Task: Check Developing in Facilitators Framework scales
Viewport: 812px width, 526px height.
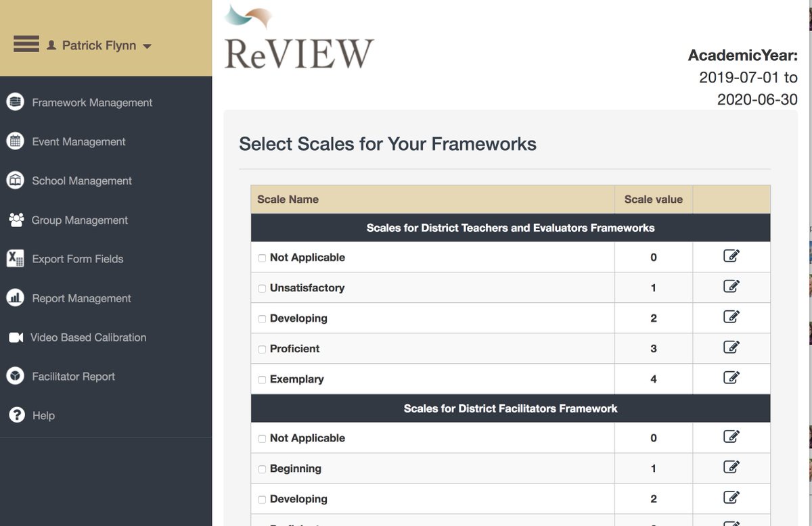Action: (x=262, y=500)
